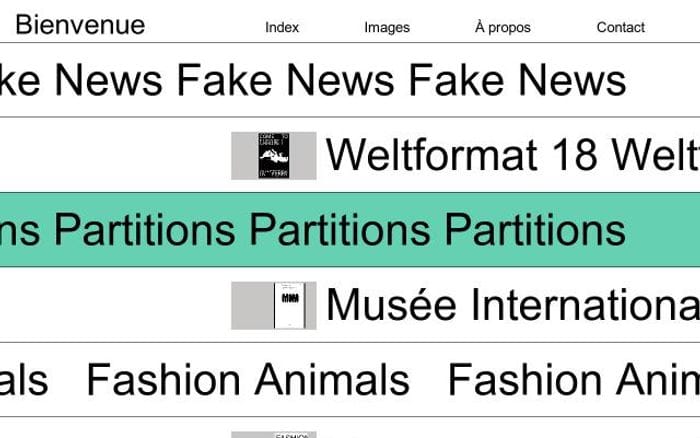Click the last Partitions word in banner
This screenshot has height=438, width=700.
pos(535,230)
